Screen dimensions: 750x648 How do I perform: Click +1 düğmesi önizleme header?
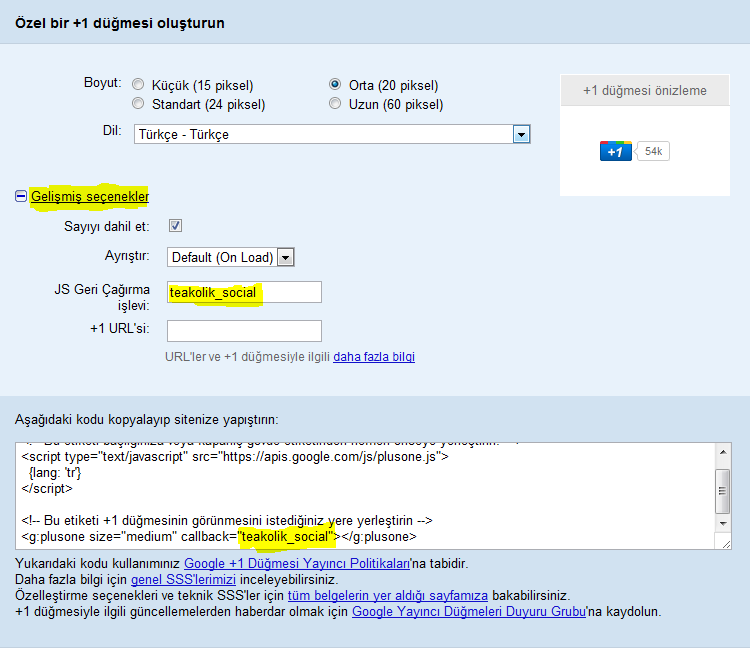point(645,90)
